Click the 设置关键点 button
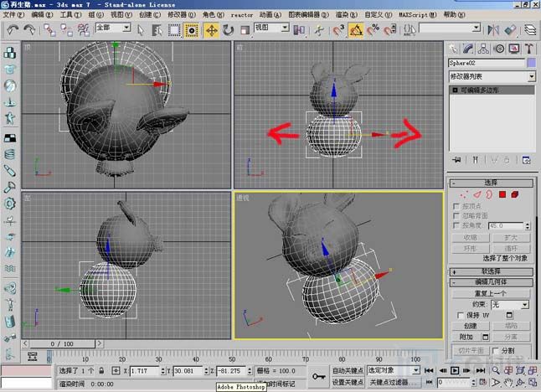The image size is (541, 392). point(348,382)
